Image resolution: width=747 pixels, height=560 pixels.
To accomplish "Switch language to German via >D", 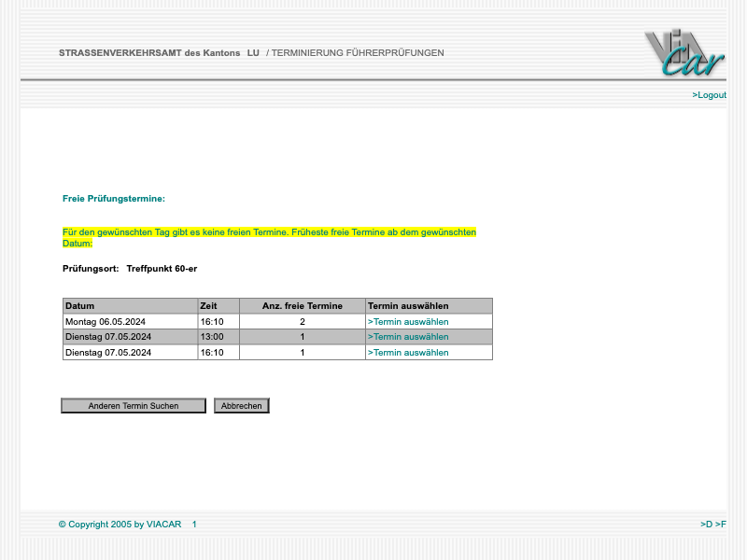I will 706,525.
